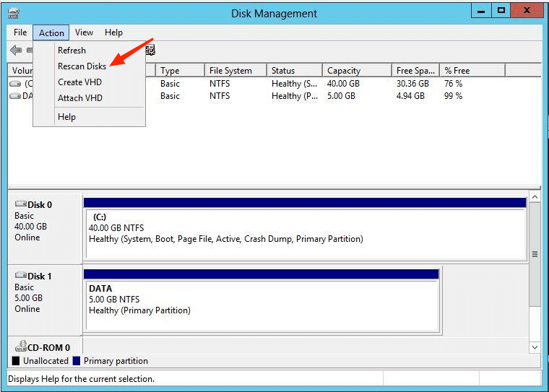Sort by the File System column header

(235, 71)
